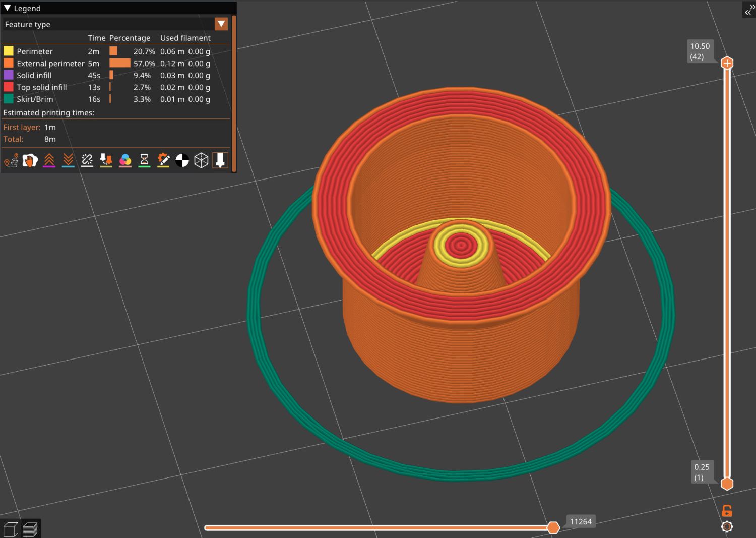Toggle seams broken-link icon
The height and width of the screenshot is (538, 756).
87,160
